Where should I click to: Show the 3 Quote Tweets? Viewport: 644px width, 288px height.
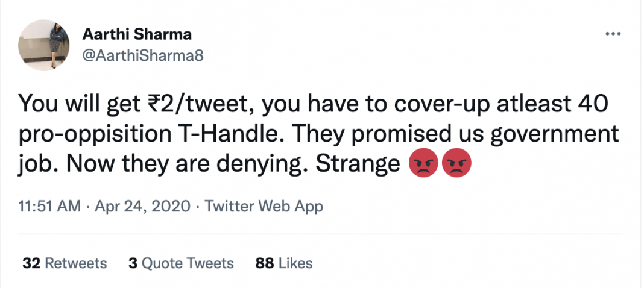point(181,263)
